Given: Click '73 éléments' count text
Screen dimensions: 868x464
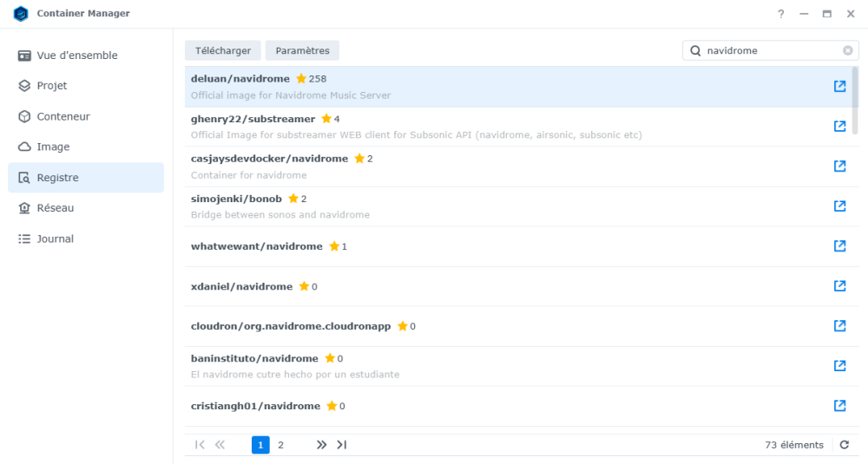Looking at the screenshot, I should click(794, 445).
